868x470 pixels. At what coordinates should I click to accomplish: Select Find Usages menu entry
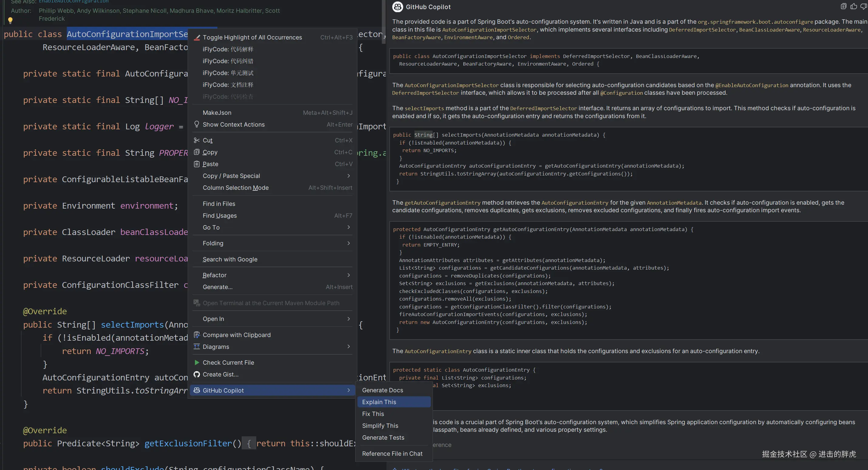[x=220, y=216]
